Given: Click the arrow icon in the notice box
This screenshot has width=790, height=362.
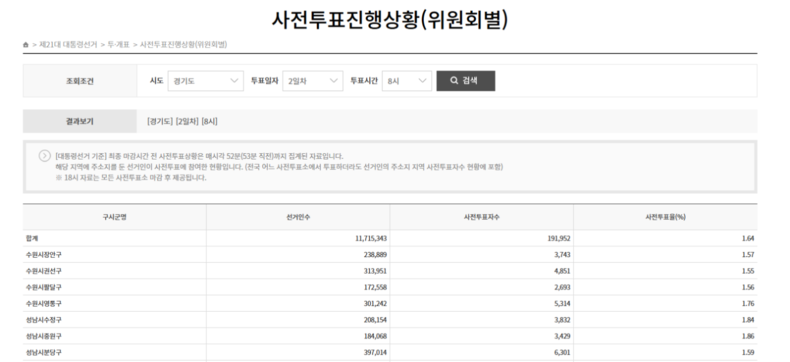Looking at the screenshot, I should 44,156.
